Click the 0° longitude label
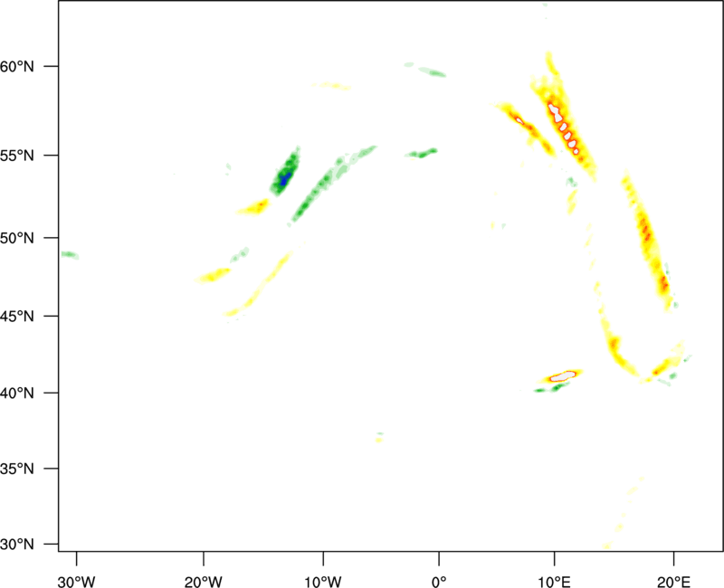Viewport: 724px width, 588px height. tap(439, 582)
